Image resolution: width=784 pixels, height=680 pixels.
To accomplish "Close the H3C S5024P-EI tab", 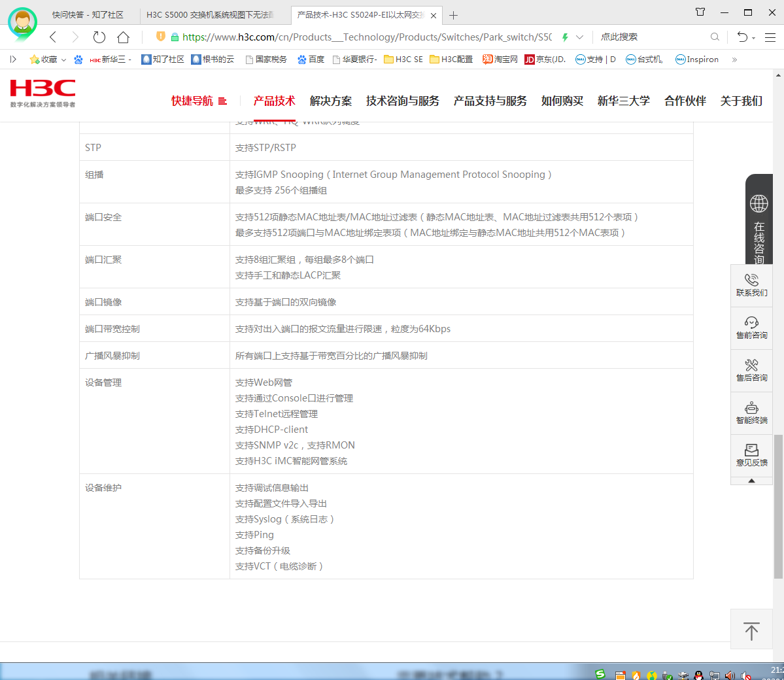I will [434, 16].
